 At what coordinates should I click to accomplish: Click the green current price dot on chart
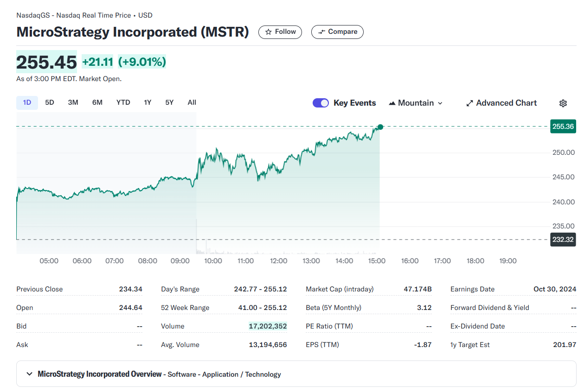coord(380,127)
